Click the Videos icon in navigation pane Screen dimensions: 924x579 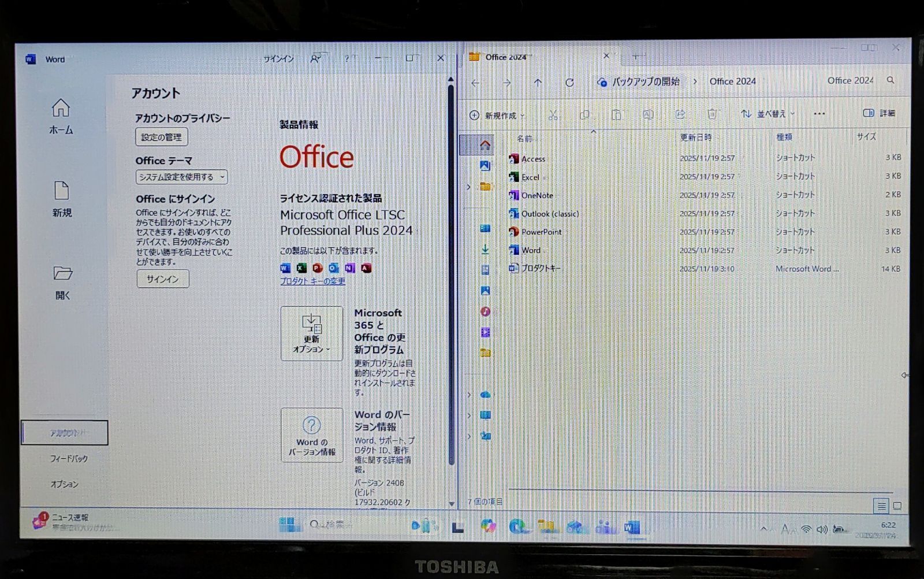click(x=485, y=332)
